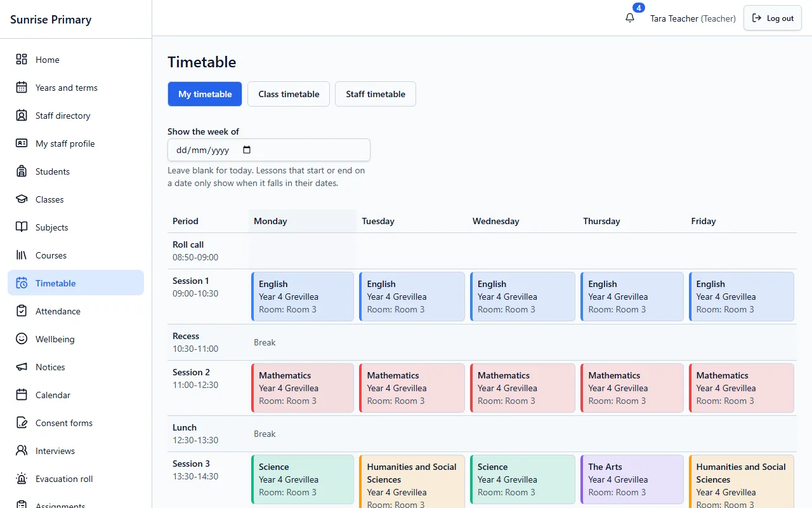Click the Classes graduation cap icon
The width and height of the screenshot is (812, 508).
[x=22, y=199]
